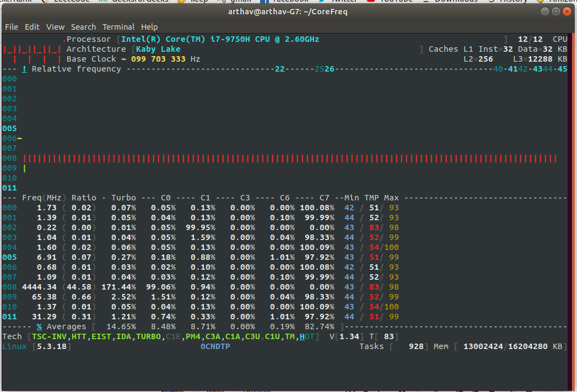Screen dimensions: 577x392
Task: Click the processor name Intel(R) Core(TM) i7-9750H
Action: (x=186, y=39)
